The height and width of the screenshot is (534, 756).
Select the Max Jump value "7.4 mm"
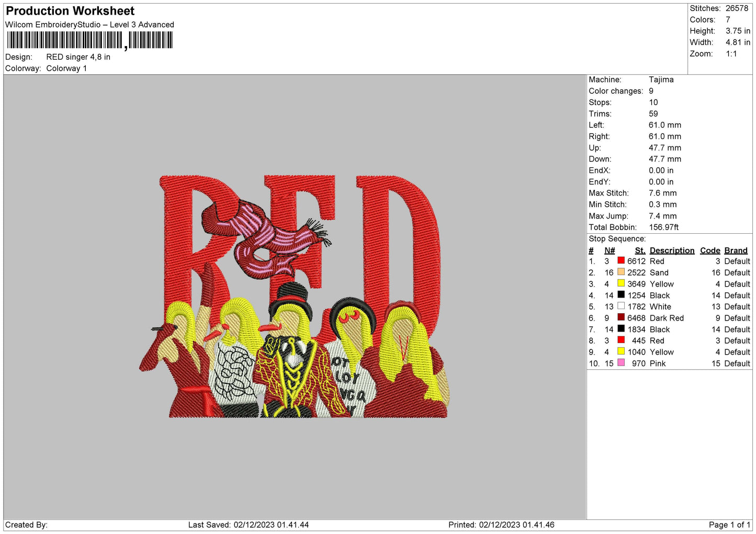663,216
